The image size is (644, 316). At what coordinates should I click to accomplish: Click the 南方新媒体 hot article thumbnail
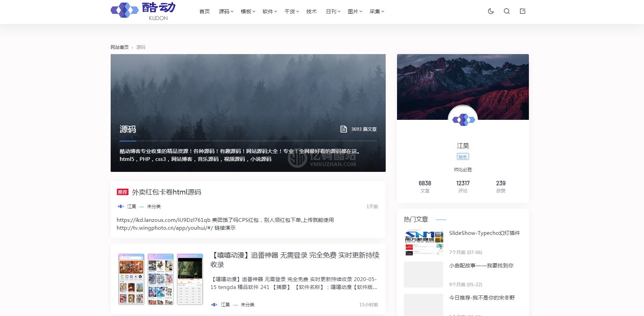(423, 242)
